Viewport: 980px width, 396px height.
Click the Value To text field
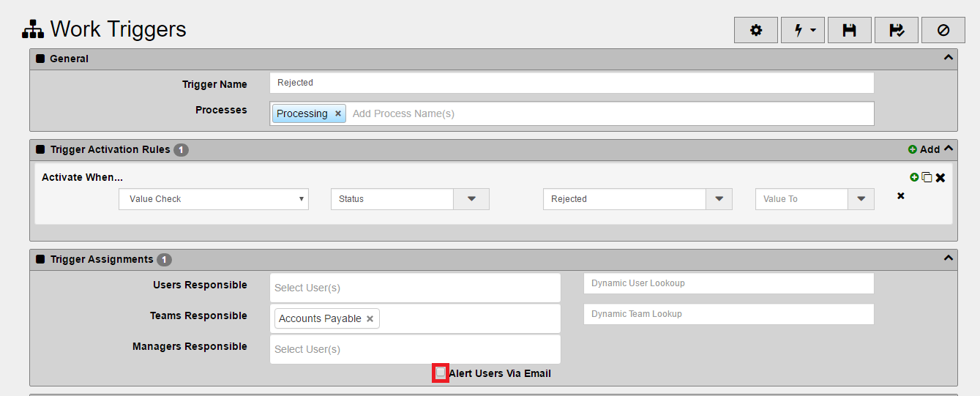[801, 199]
